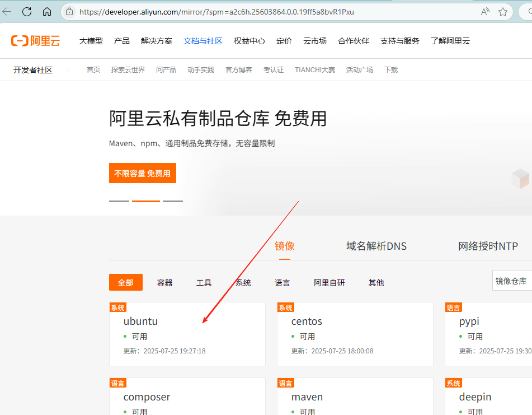Screen dimensions: 532x415
Task: Open the 定价 menu item
Action: point(284,41)
